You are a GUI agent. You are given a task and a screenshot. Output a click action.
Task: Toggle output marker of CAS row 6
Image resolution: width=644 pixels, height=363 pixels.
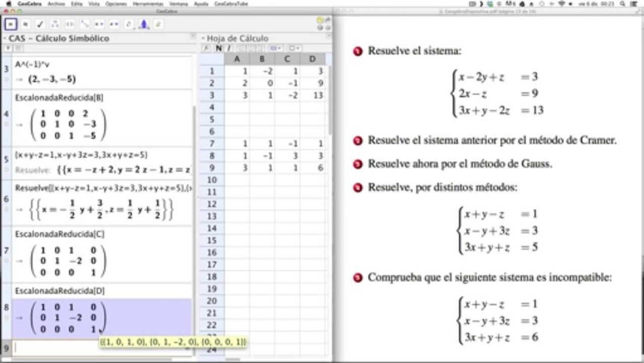coord(7,210)
